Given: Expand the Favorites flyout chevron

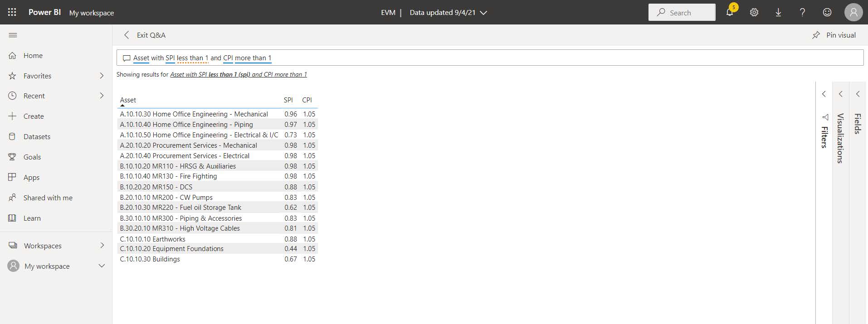Looking at the screenshot, I should tap(102, 76).
